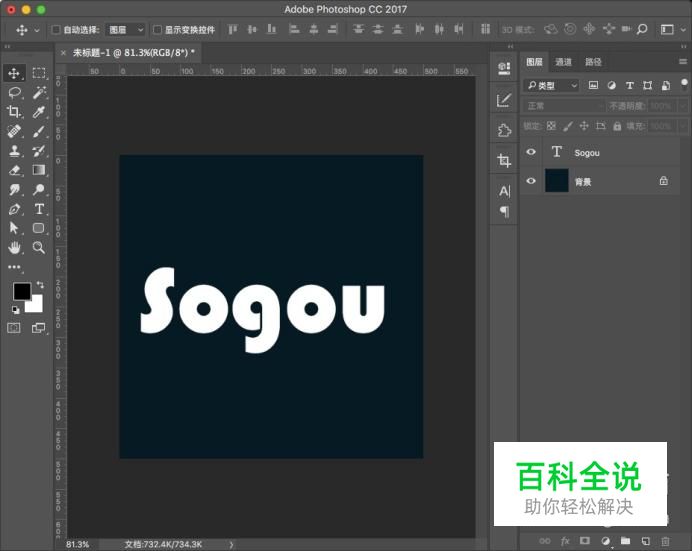Open the 图层 auto-select target dropdown
Image resolution: width=692 pixels, height=551 pixels.
[125, 30]
